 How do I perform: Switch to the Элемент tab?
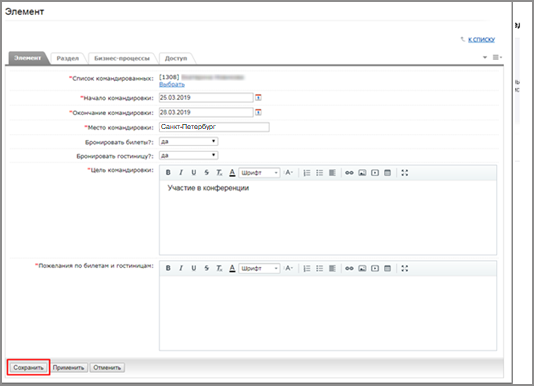click(28, 58)
